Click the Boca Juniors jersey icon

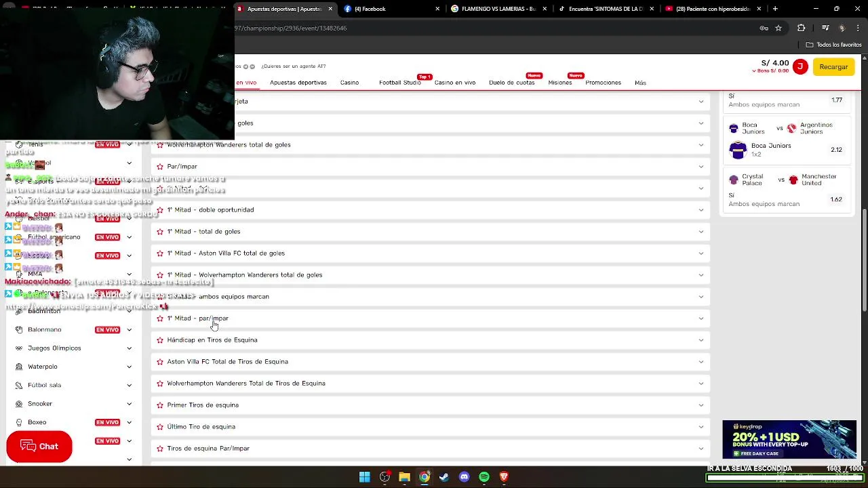coord(738,150)
